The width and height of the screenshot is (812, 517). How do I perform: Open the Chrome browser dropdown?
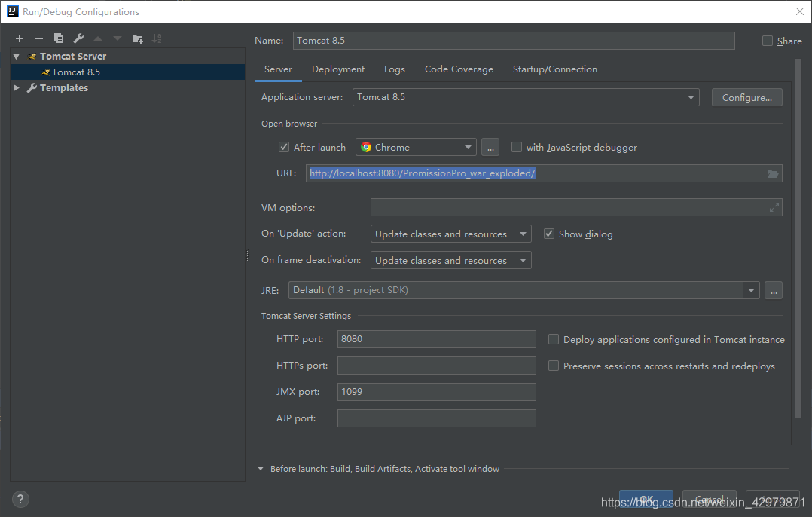416,147
